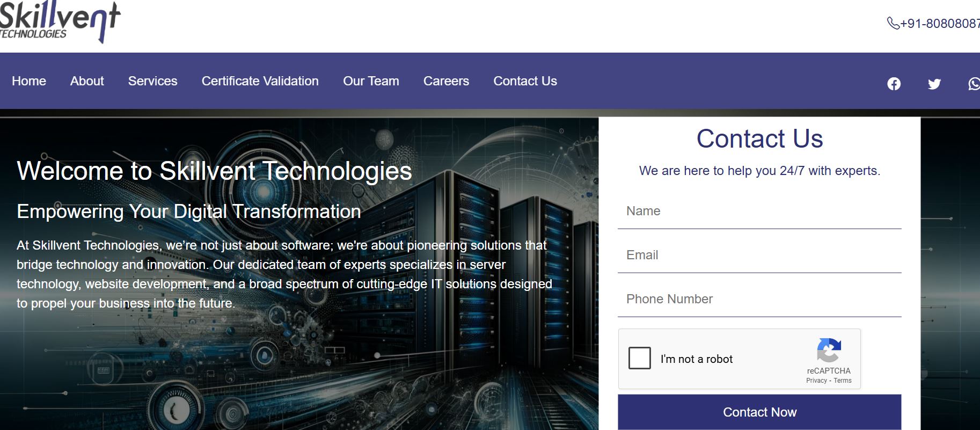Screen dimensions: 980x430
Task: Open the reCAPTCHA Privacy link
Action: point(816,381)
